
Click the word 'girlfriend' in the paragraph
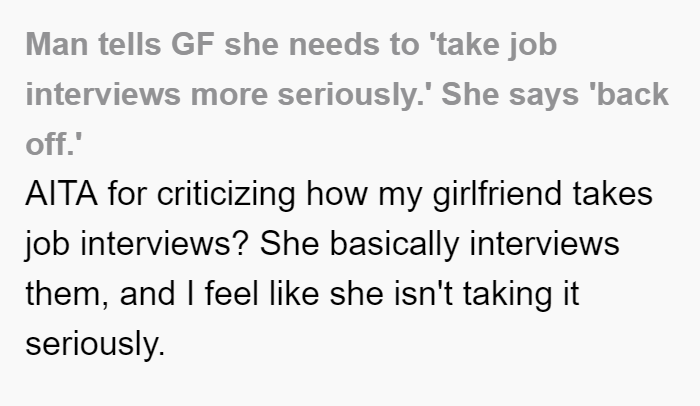(x=497, y=195)
